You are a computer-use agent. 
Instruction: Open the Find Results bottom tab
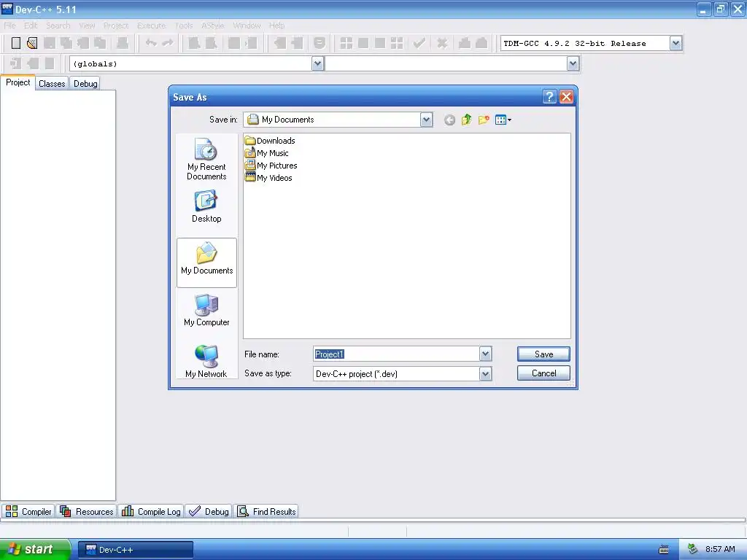267,511
